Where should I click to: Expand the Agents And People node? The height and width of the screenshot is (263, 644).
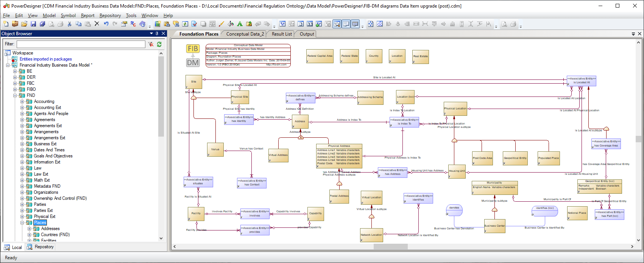[x=22, y=114]
